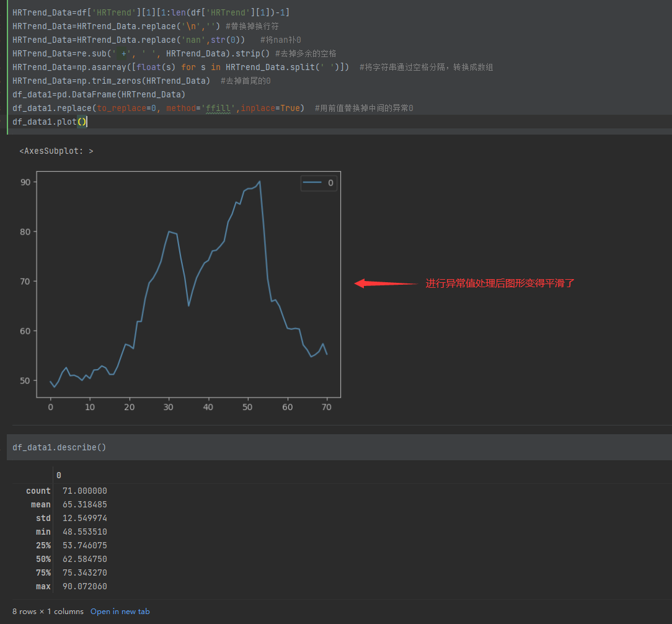The height and width of the screenshot is (624, 672).
Task: Click the std row in the table
Action: pyautogui.click(x=43, y=518)
